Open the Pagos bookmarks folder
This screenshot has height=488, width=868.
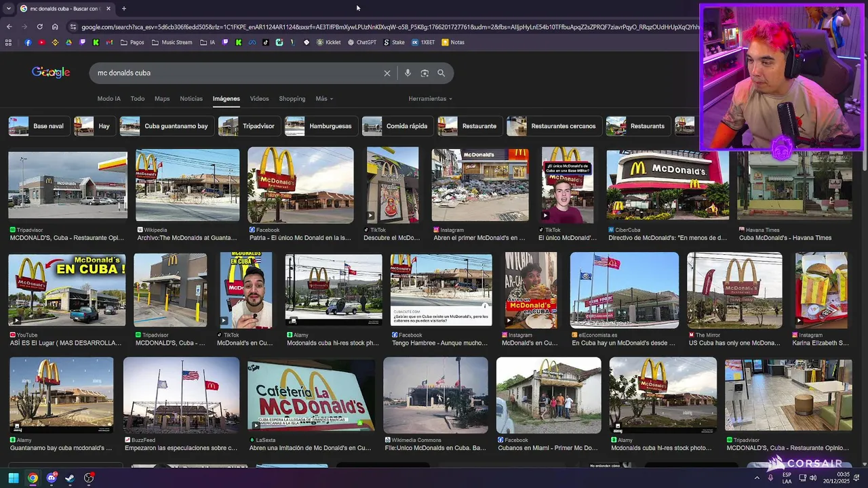132,42
